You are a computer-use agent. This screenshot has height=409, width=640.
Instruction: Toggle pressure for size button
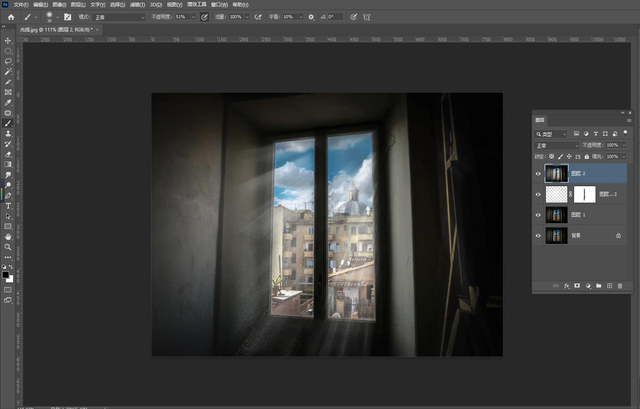tap(353, 17)
